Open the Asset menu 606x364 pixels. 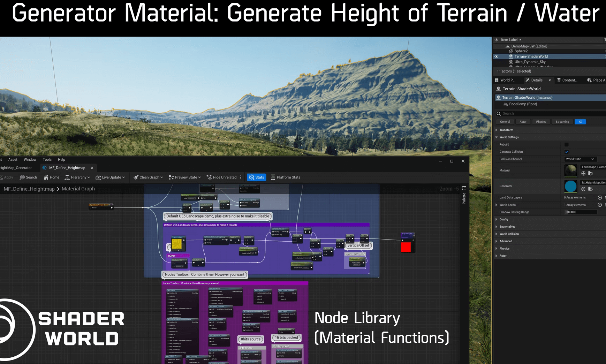13,159
